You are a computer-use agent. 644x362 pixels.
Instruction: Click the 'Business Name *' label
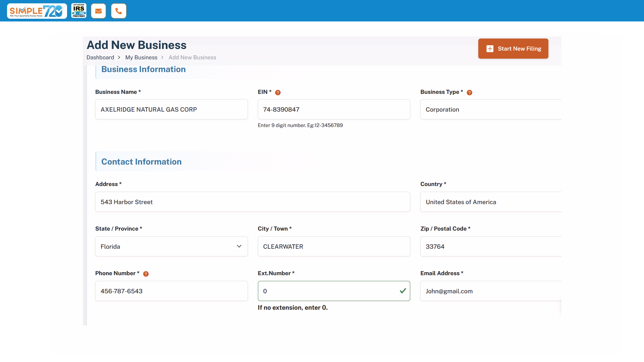coord(118,92)
